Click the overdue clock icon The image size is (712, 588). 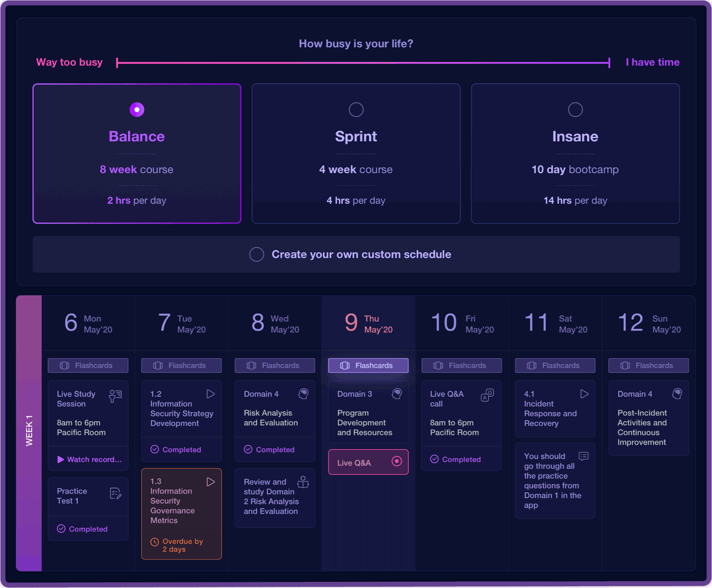(x=155, y=542)
